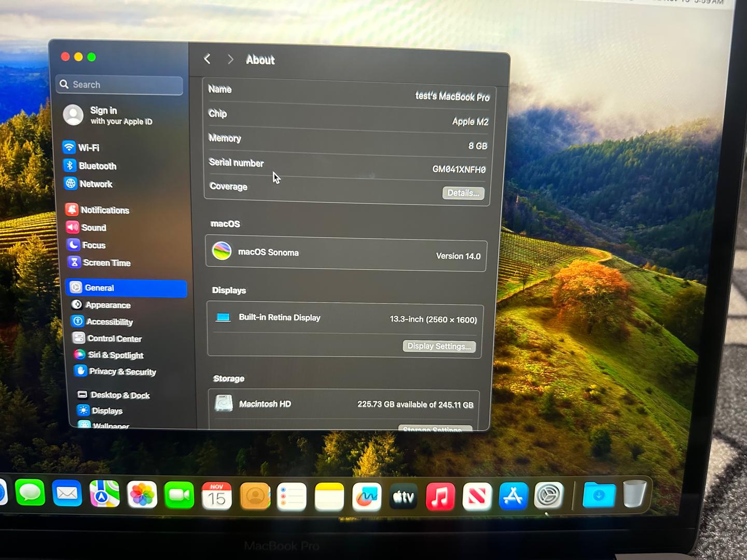Open Network settings in sidebar
Viewport: 747px width, 560px height.
coord(88,184)
